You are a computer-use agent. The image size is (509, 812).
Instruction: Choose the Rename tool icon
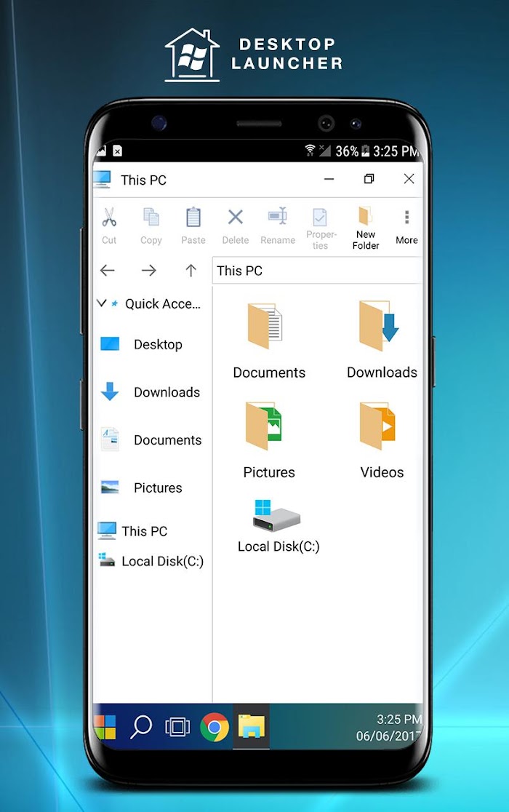(278, 217)
